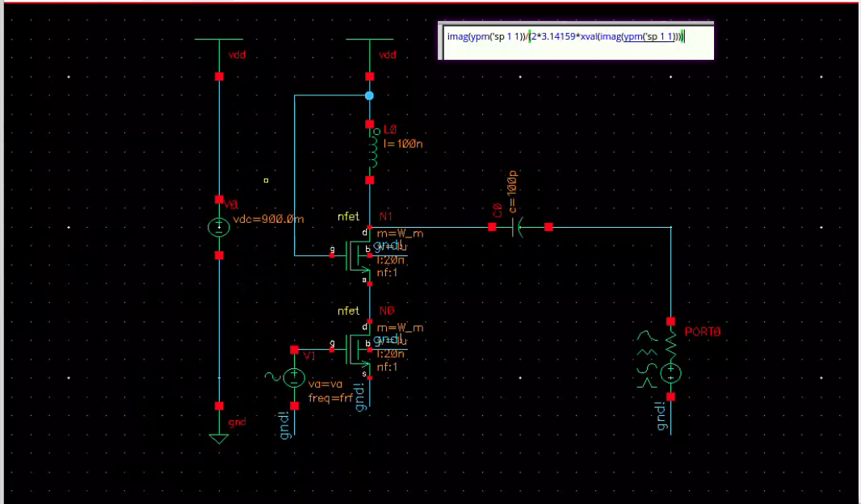Select the l=100n inductor value label

coord(403,144)
